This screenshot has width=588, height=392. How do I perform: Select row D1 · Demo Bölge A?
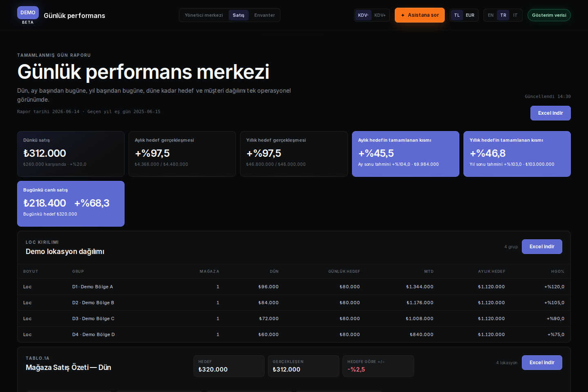click(x=294, y=287)
